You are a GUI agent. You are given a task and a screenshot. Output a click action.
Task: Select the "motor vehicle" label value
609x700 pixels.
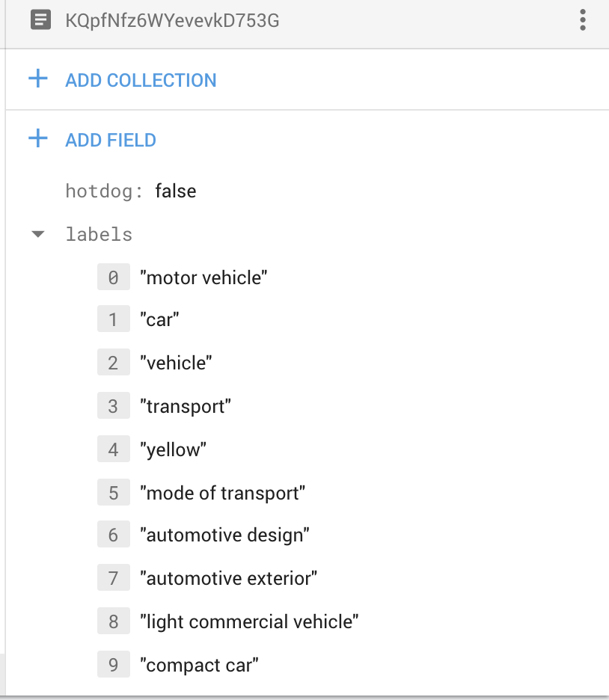point(204,278)
